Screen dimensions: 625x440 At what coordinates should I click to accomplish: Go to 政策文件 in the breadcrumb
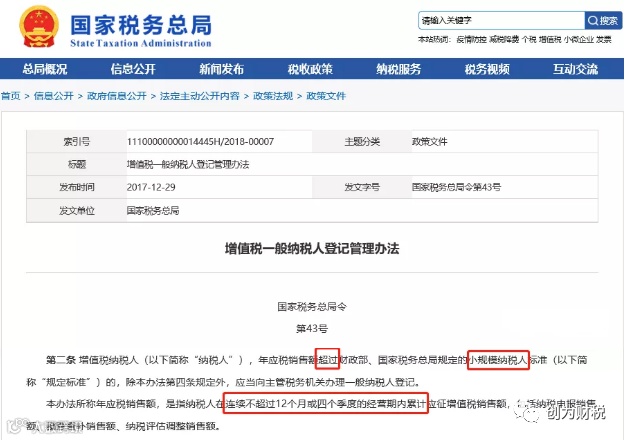click(x=326, y=96)
